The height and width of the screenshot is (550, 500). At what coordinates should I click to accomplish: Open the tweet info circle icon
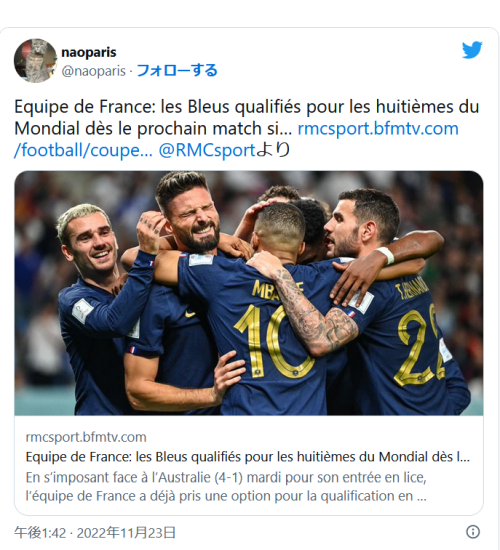[x=473, y=532]
